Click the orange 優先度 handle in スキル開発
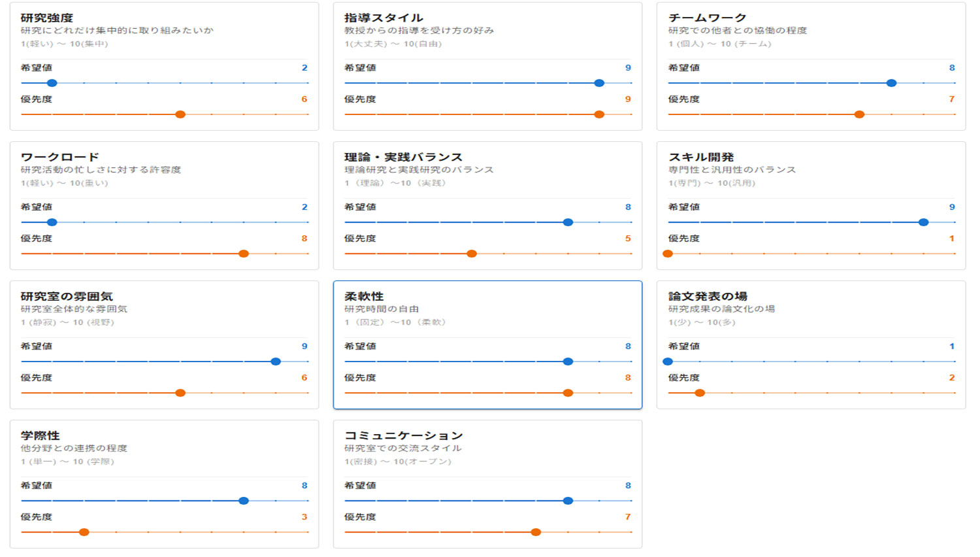 point(668,254)
